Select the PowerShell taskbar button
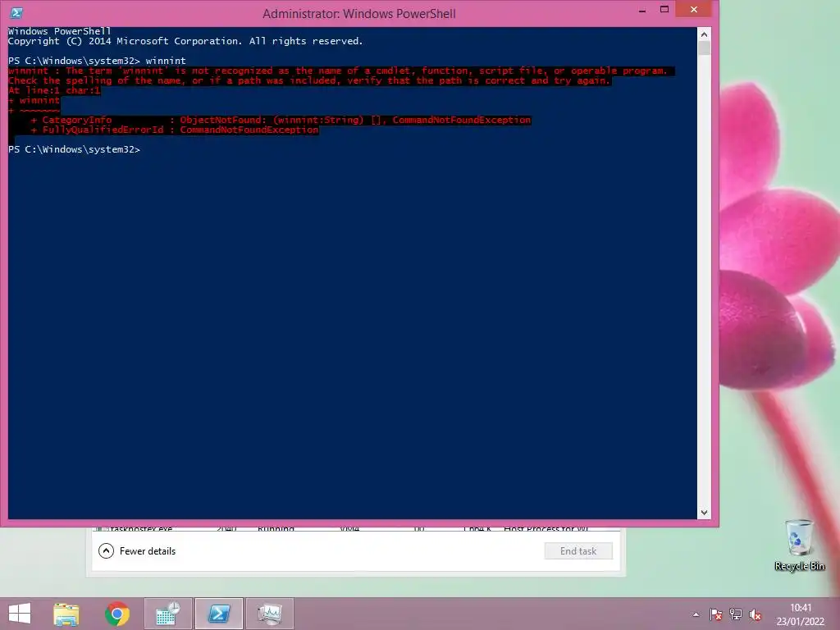The height and width of the screenshot is (630, 840). coord(219,614)
